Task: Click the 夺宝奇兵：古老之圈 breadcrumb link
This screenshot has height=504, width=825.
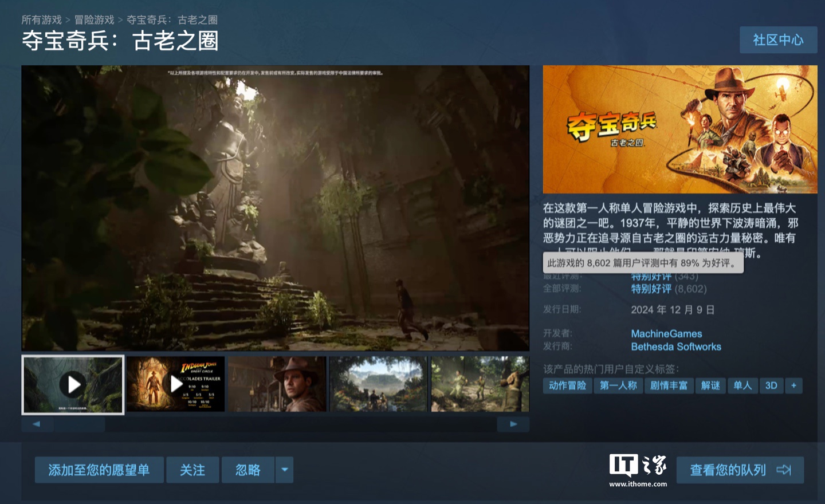Action: (x=172, y=20)
